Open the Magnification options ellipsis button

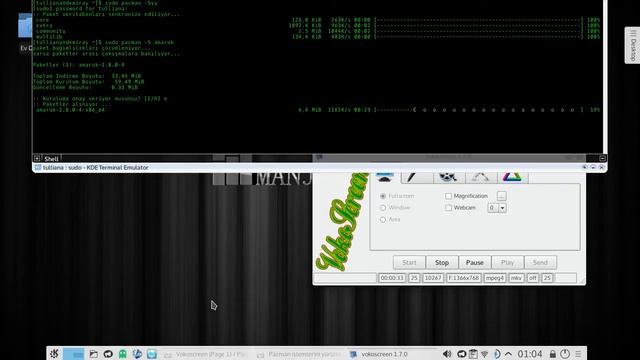pyautogui.click(x=502, y=196)
